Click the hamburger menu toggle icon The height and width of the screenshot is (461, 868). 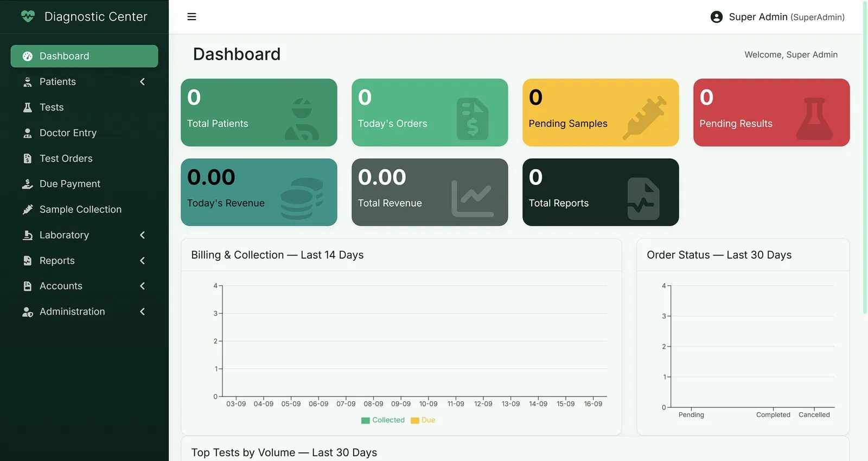tap(192, 17)
